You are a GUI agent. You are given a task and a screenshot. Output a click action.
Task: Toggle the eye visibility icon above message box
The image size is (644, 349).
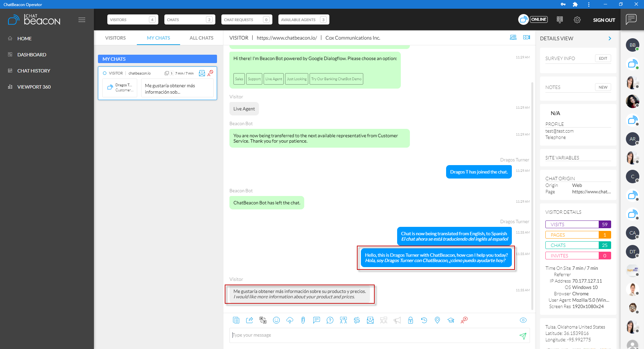point(523,320)
